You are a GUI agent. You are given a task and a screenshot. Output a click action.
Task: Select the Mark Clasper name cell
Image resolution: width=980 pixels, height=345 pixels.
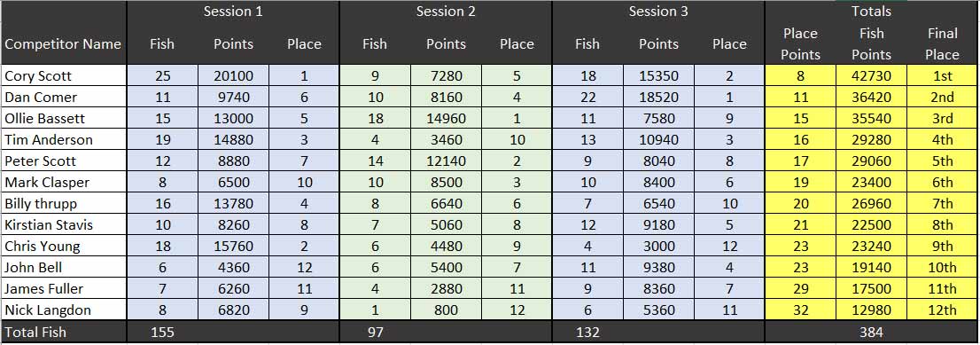click(x=63, y=182)
